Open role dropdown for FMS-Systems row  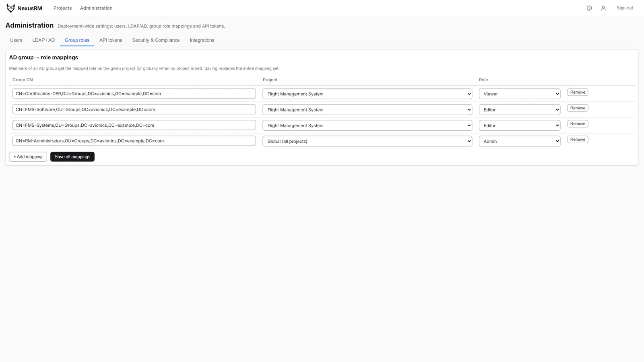[520, 125]
